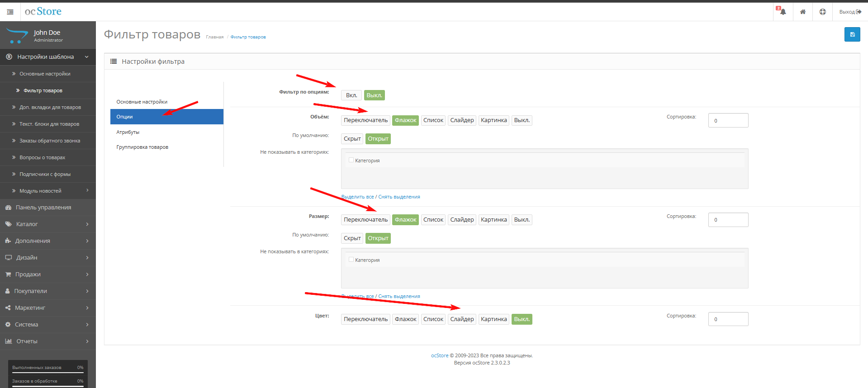
Task: Select the Опции tab
Action: [x=166, y=117]
